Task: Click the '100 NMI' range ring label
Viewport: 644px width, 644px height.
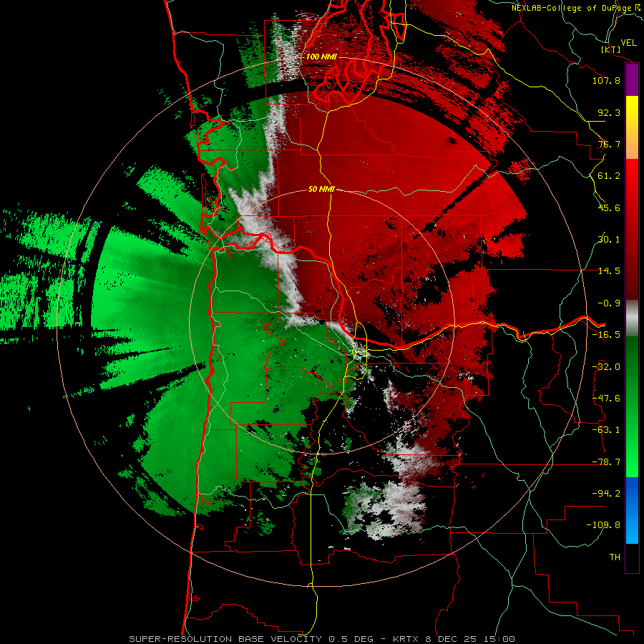Action: [x=321, y=57]
